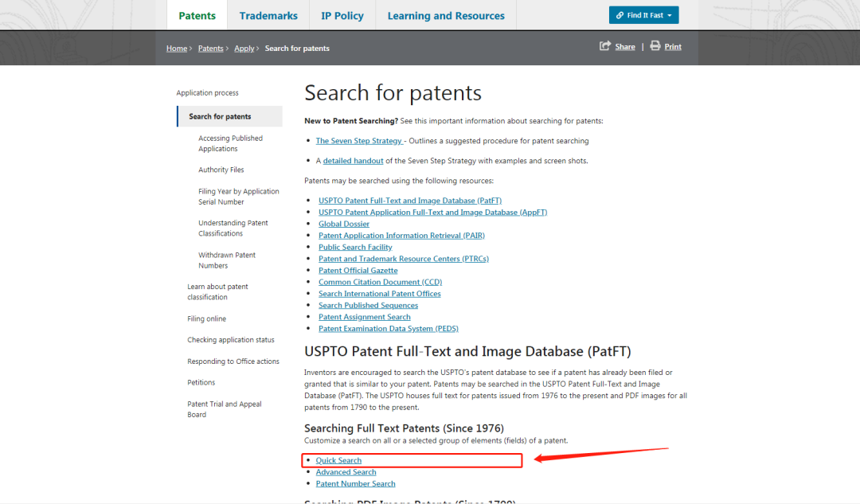Click the Share icon
The image size is (860, 504).
[x=605, y=46]
